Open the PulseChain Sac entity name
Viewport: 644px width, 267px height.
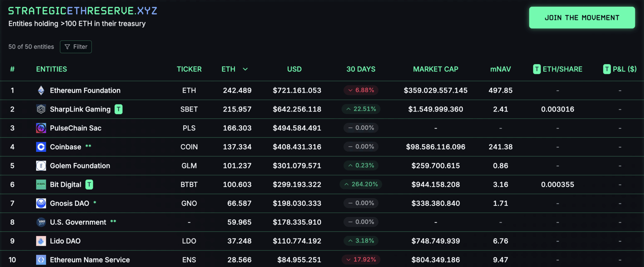pos(75,128)
